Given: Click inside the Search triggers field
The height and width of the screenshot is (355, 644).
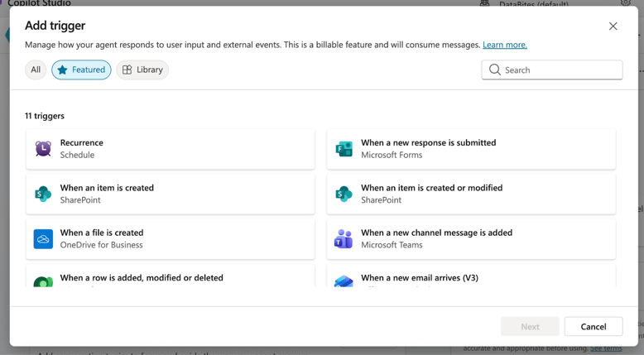Looking at the screenshot, I should pos(552,70).
